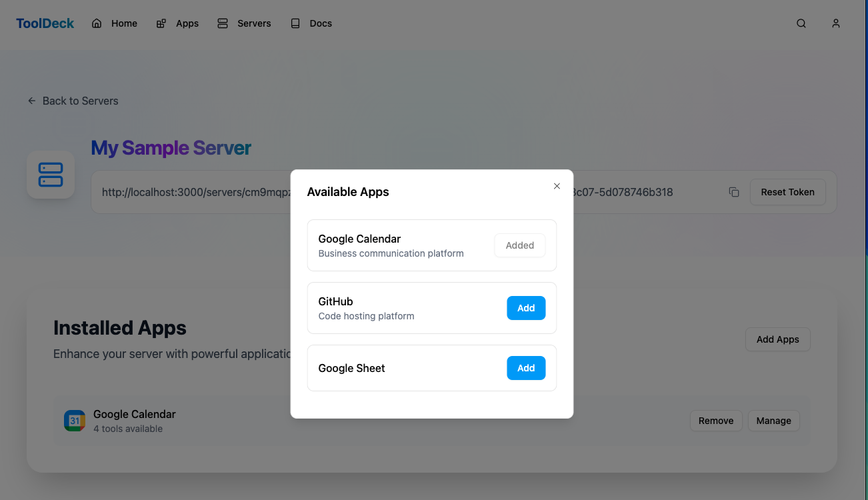Click Code hosting platform description
The height and width of the screenshot is (500, 868).
[x=366, y=316]
